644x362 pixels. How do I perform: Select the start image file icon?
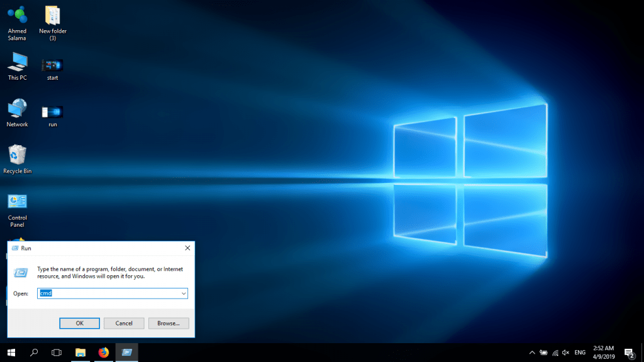(x=52, y=69)
